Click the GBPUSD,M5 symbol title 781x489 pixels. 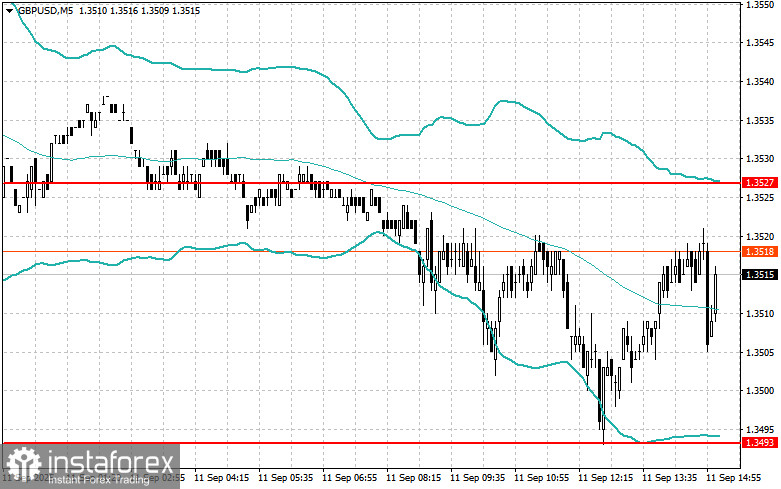45,10
